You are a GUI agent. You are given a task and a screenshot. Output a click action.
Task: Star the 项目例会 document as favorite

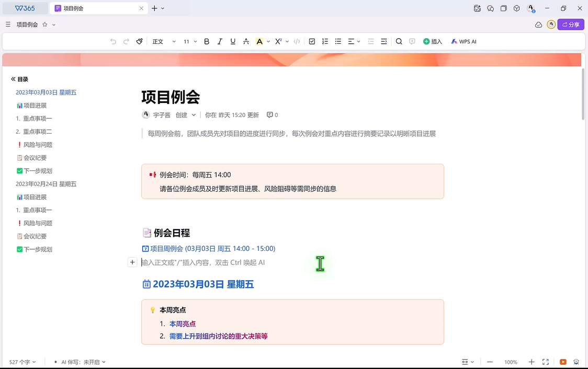click(x=45, y=25)
